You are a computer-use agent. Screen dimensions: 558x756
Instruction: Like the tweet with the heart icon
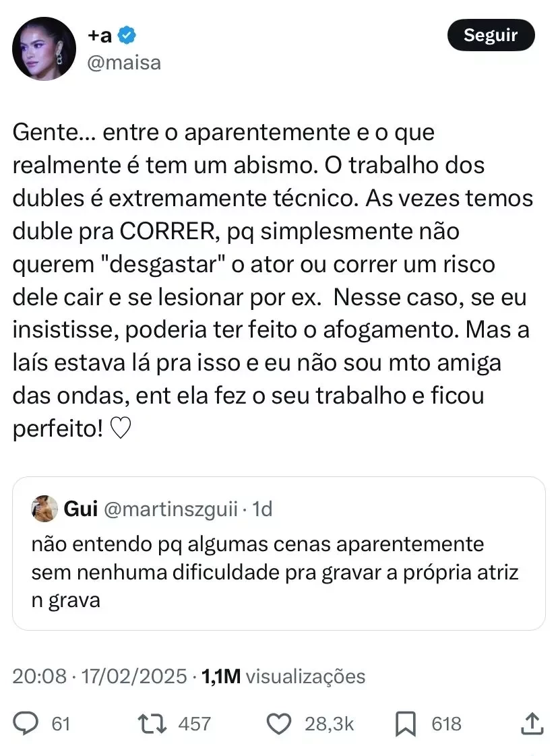click(277, 724)
